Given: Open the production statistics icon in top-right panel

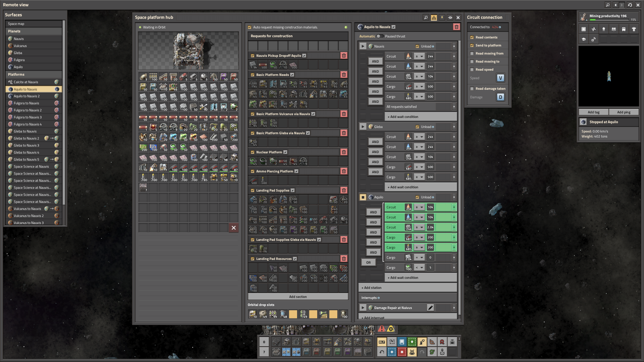Looking at the screenshot, I should [594, 29].
